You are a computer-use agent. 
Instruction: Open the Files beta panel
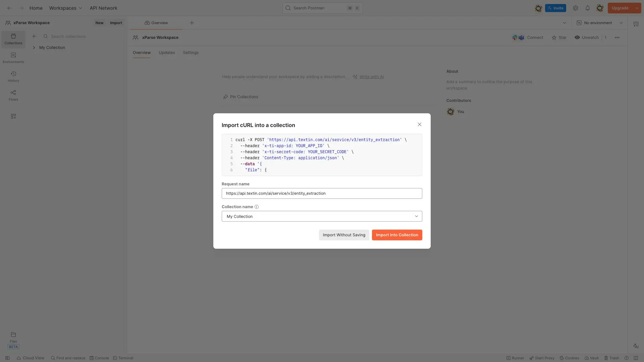tap(13, 337)
